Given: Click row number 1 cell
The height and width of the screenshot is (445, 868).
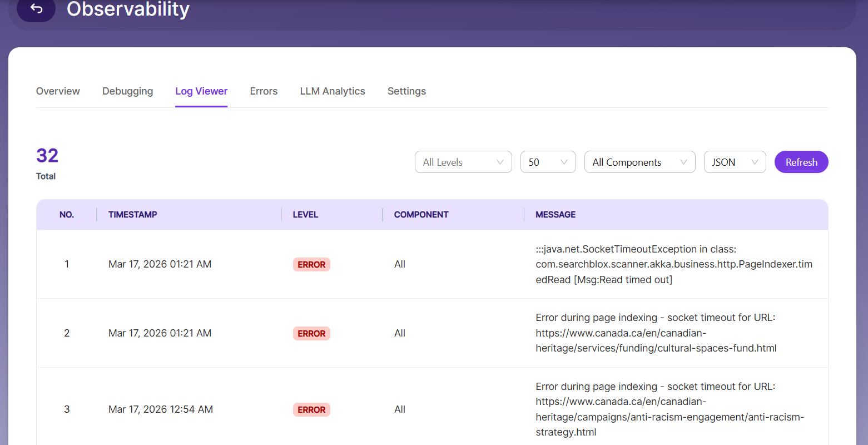Looking at the screenshot, I should coord(67,264).
